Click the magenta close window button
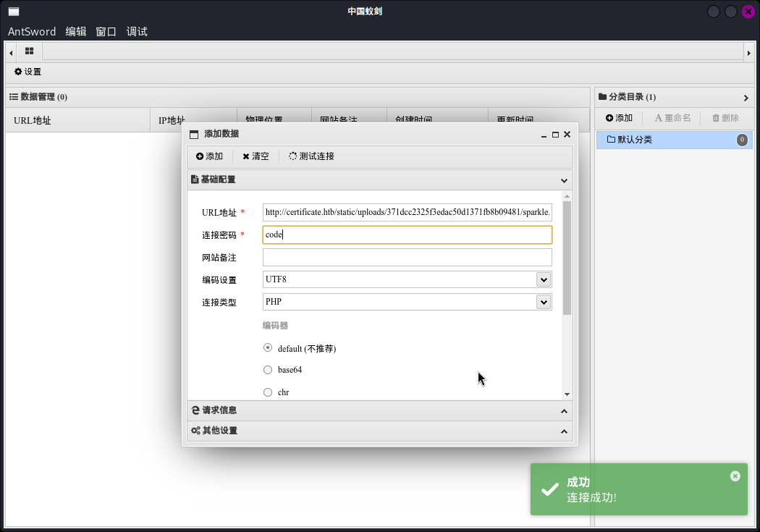 (748, 12)
